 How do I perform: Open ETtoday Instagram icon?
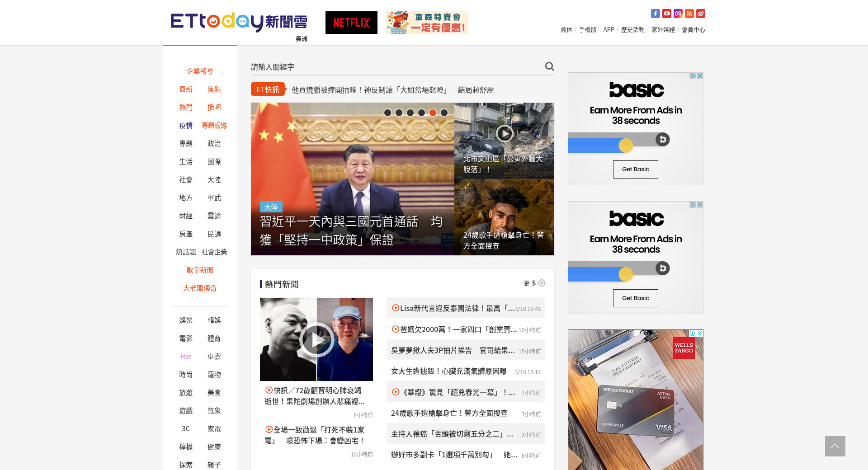point(678,14)
